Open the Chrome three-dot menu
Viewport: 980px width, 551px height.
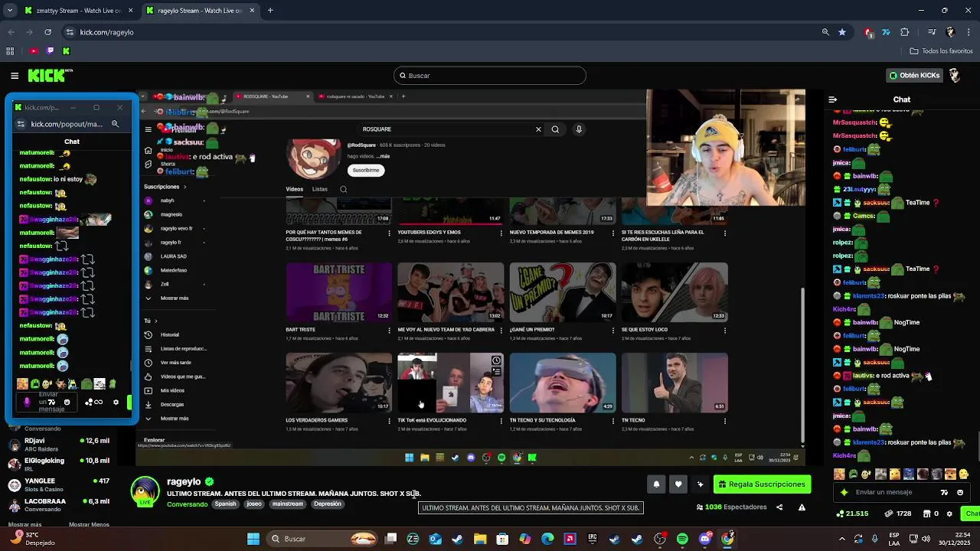(x=968, y=32)
